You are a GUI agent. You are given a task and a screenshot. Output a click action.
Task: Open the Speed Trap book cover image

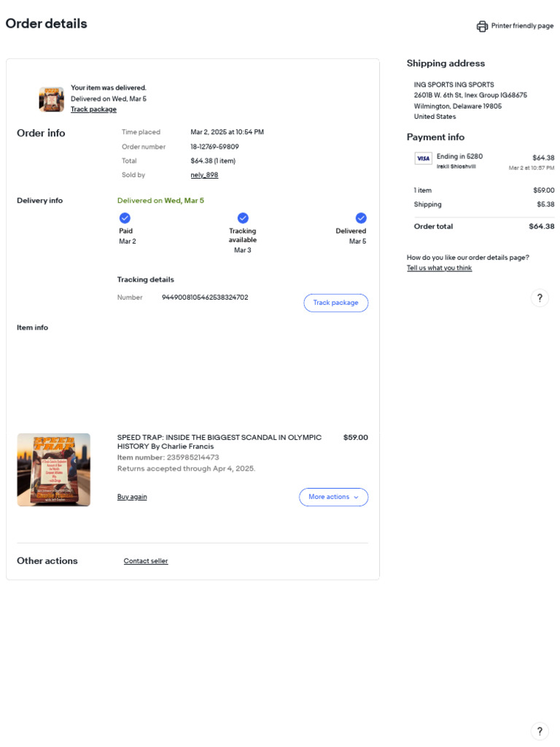click(x=54, y=470)
